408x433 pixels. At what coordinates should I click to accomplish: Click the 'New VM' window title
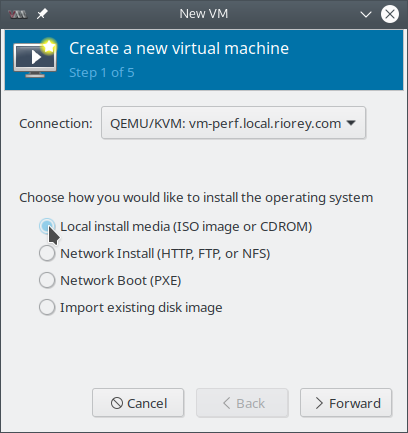204,14
